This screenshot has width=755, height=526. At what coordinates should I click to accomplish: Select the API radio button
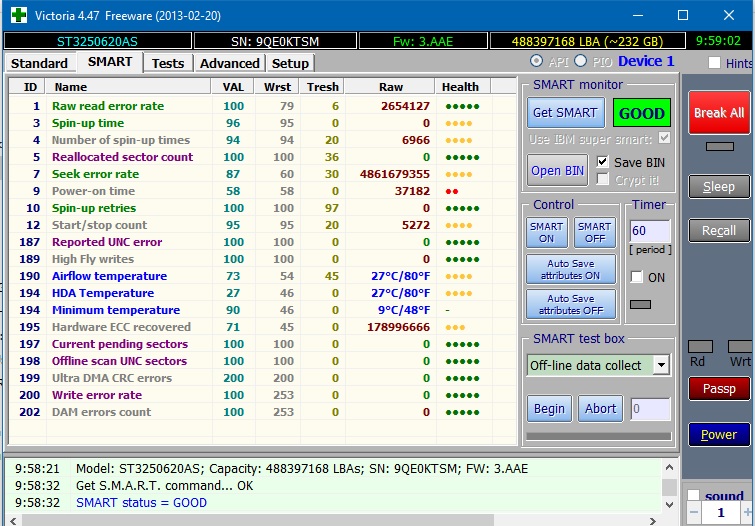click(537, 62)
